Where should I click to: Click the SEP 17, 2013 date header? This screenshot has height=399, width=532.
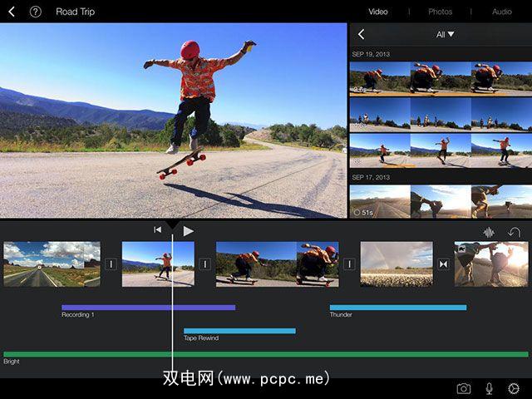(371, 177)
